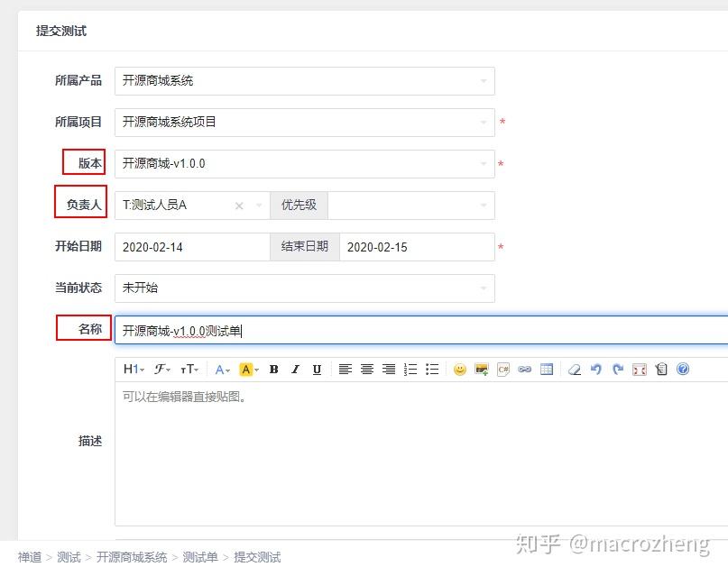Click inside the 描述 description text area

[421, 453]
